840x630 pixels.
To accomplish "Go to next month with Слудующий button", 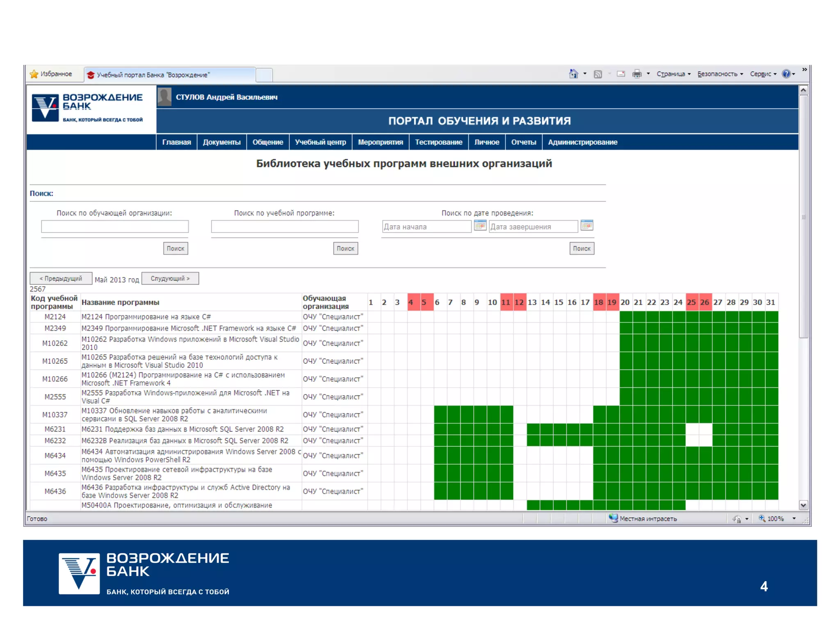I will coord(170,278).
